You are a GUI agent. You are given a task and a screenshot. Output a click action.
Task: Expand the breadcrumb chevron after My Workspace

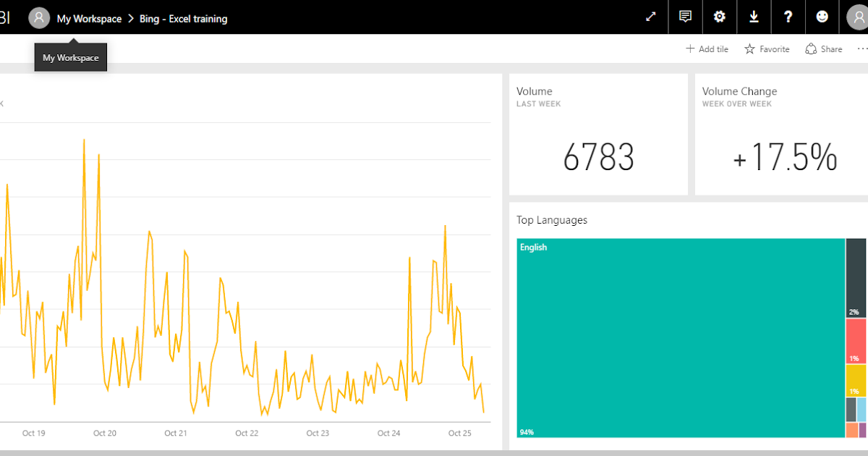click(x=130, y=17)
